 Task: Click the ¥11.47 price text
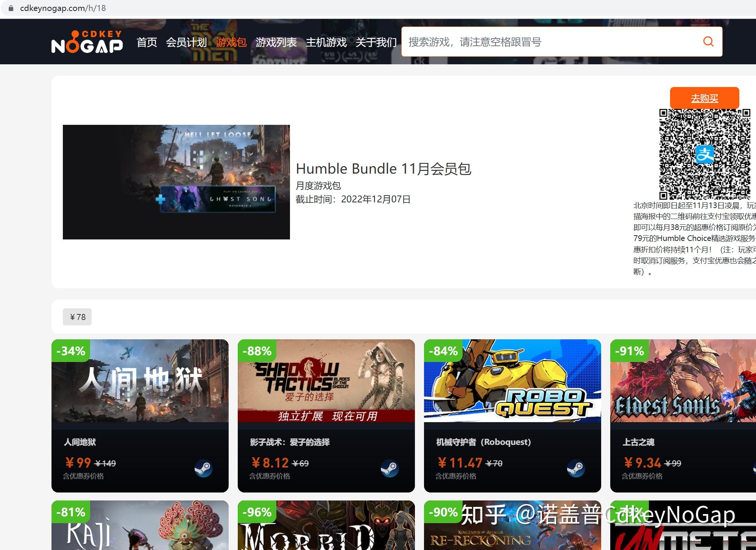point(460,463)
